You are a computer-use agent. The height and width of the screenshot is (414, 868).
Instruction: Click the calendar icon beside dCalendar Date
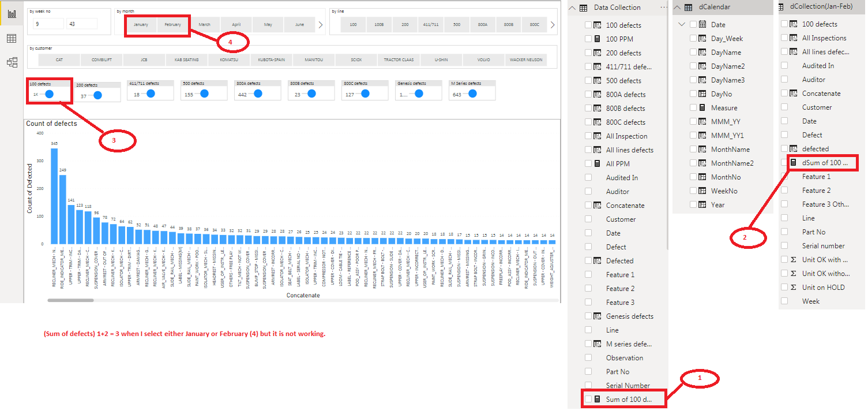[702, 24]
